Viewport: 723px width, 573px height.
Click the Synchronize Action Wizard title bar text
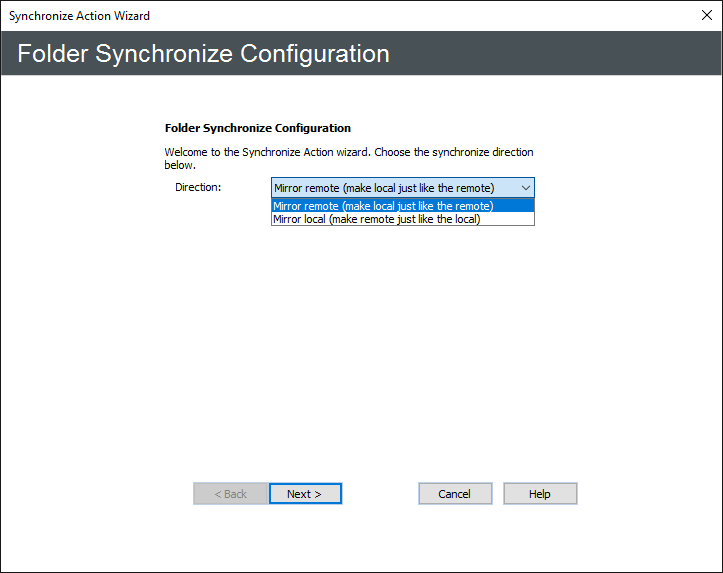coord(80,16)
